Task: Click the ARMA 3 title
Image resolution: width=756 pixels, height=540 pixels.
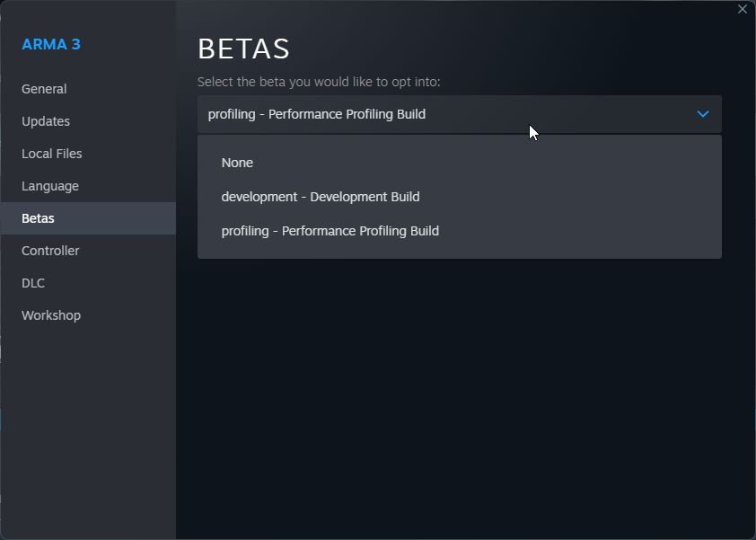Action: tap(51, 44)
